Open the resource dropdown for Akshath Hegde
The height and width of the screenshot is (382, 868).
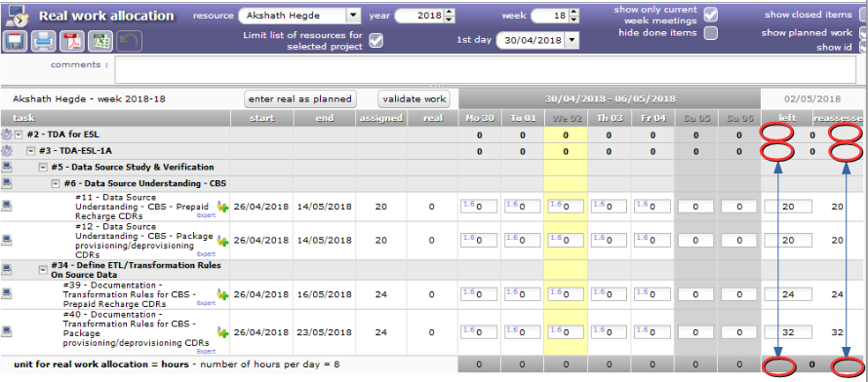[353, 16]
